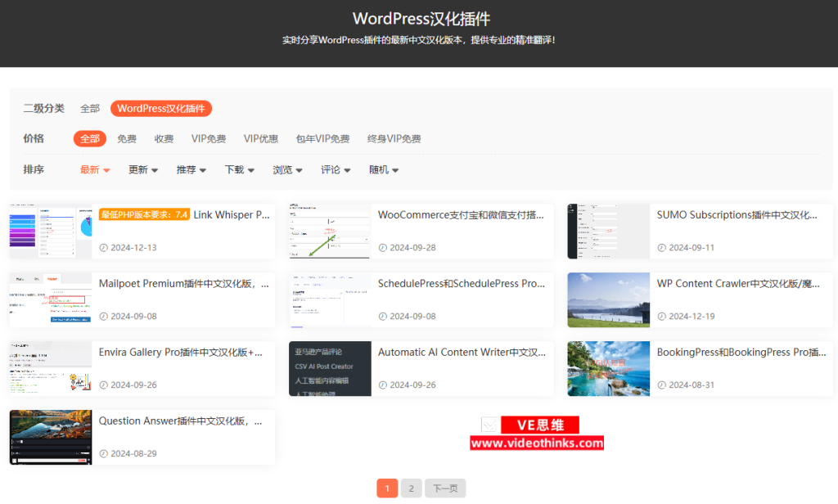Click the date 2024-12-13
The height and width of the screenshot is (504, 838).
pos(133,247)
